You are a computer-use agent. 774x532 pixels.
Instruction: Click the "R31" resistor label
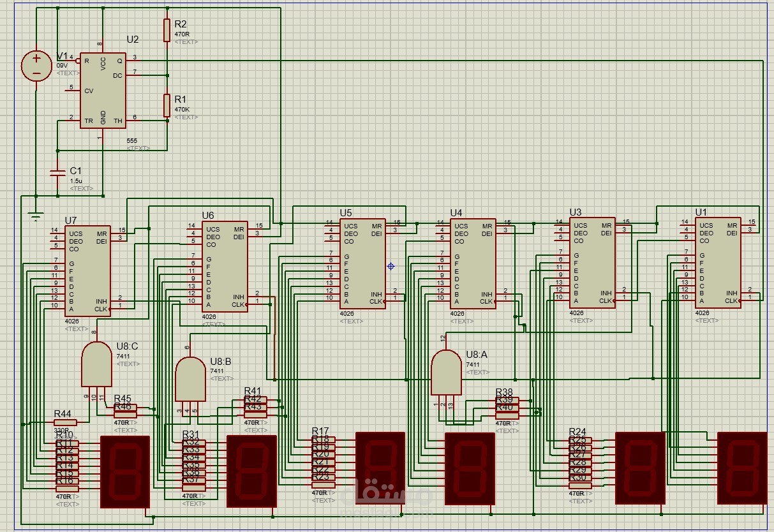(x=191, y=434)
